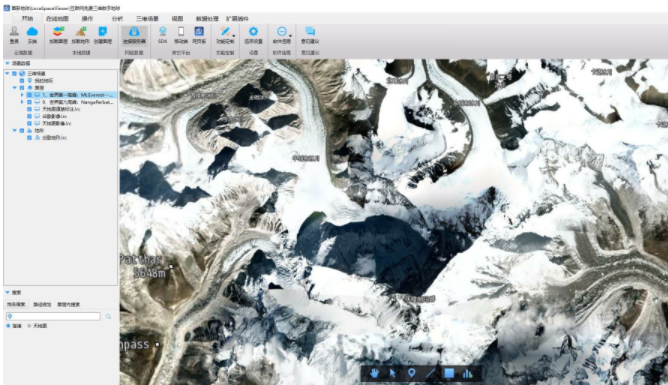The width and height of the screenshot is (668, 385).
Task: Select the arrow pointer tool on map toolbar
Action: pyautogui.click(x=393, y=374)
